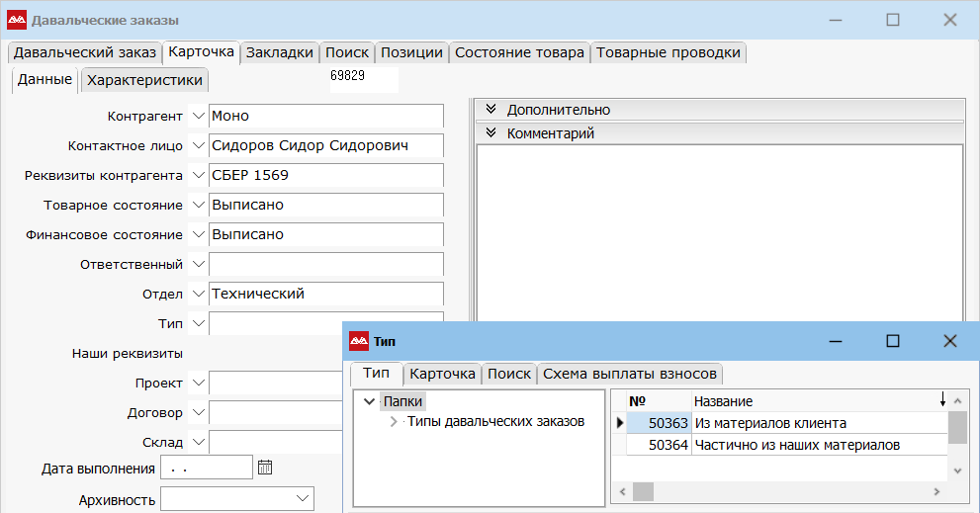Open the Контактное лицо lookup arrow
The width and height of the screenshot is (980, 513).
(x=198, y=146)
